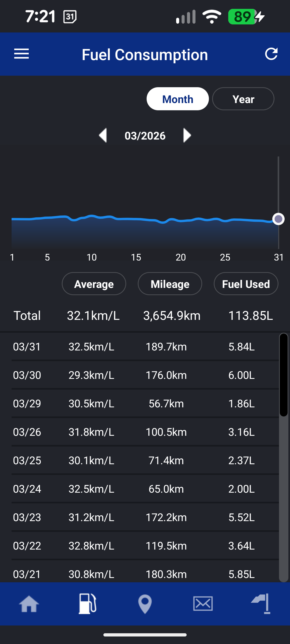Screen dimensions: 290x644
Task: Select the 03/30 date cell
Action: point(27,375)
